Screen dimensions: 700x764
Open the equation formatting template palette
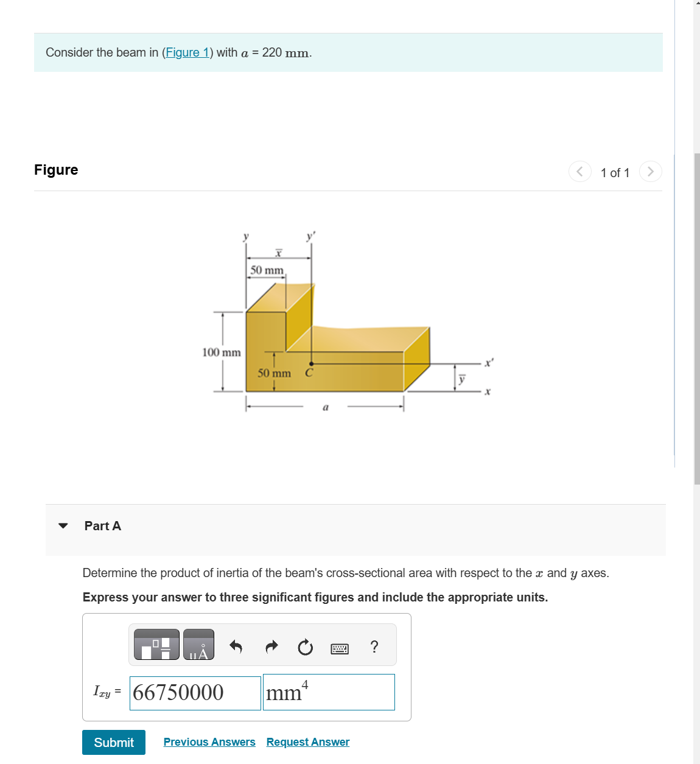click(x=155, y=644)
